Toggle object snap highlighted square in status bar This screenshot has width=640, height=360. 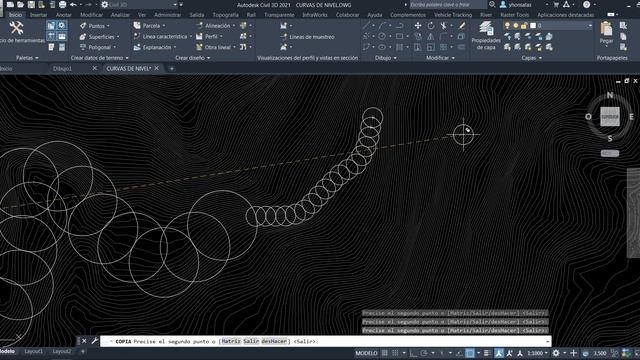click(470, 353)
